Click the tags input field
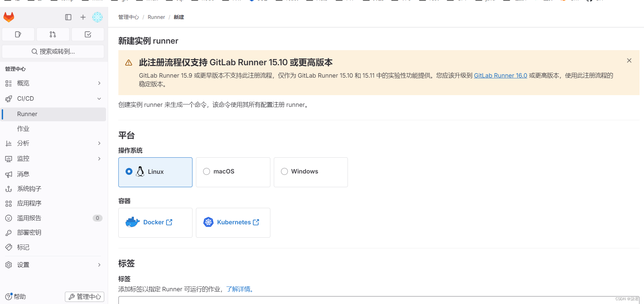644x304 pixels. (x=379, y=300)
